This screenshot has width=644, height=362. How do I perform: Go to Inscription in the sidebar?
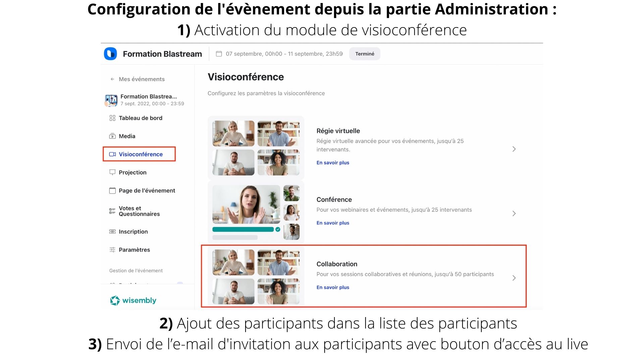click(133, 232)
